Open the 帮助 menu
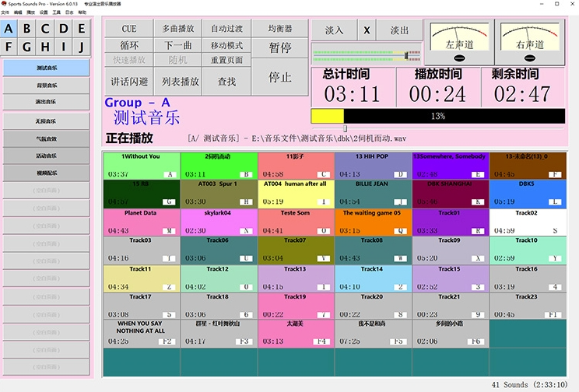This screenshot has width=579, height=392. point(82,12)
